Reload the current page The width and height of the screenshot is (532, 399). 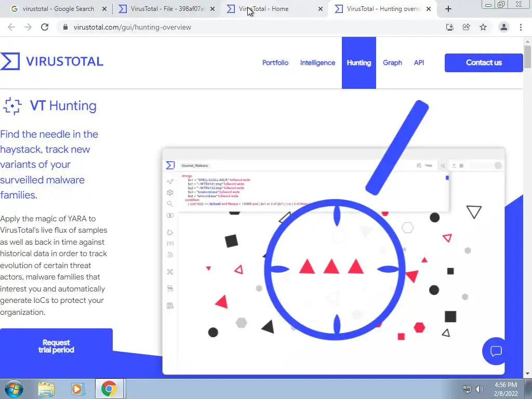pyautogui.click(x=45, y=27)
